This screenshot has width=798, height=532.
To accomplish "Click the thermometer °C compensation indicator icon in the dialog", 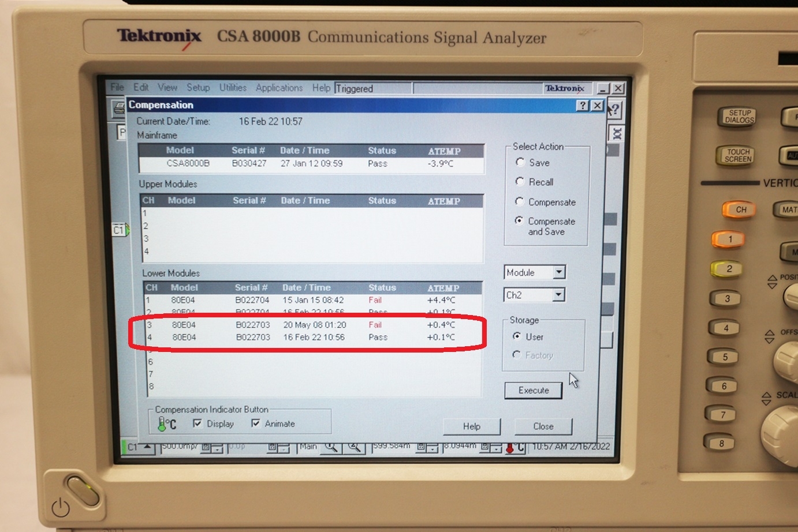I will click(x=167, y=424).
